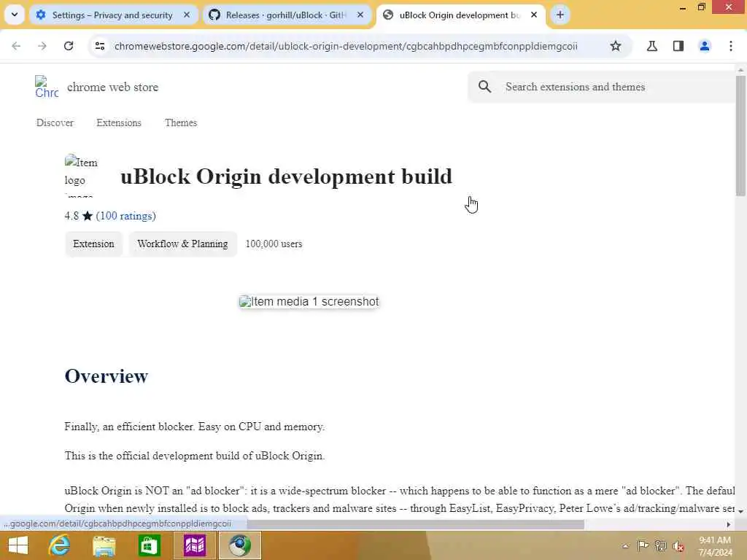Open File Explorer from the taskbar
Image resolution: width=747 pixels, height=560 pixels.
pyautogui.click(x=104, y=545)
